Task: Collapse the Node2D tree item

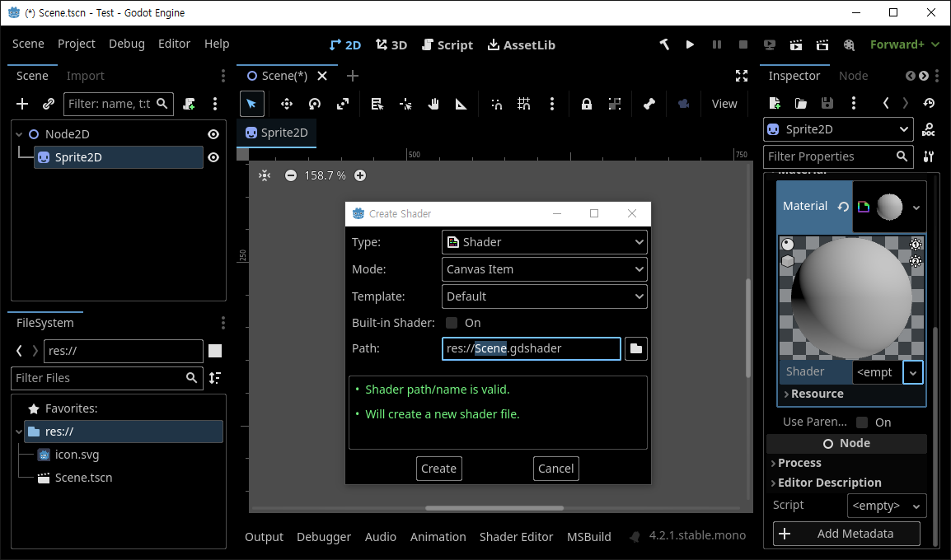Action: (19, 134)
